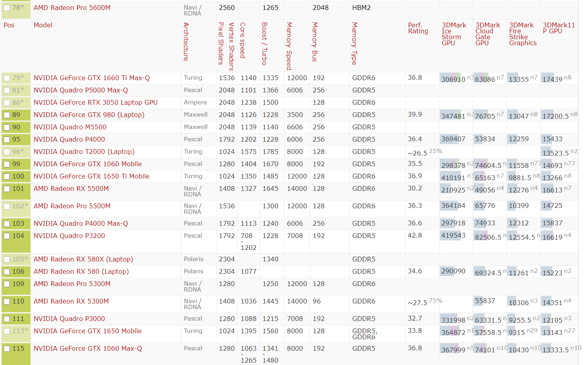The width and height of the screenshot is (588, 365).
Task: Sort by Architecture column header
Action: pyautogui.click(x=186, y=42)
